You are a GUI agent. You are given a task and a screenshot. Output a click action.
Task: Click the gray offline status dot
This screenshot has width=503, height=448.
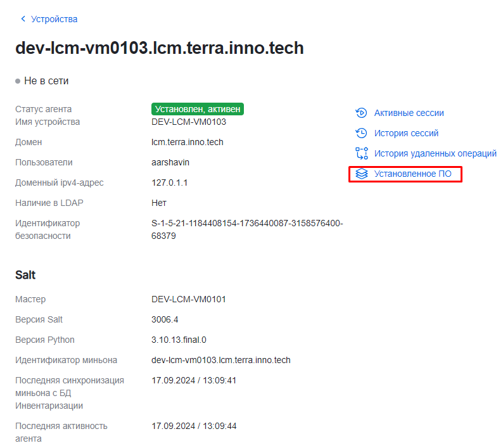click(x=18, y=81)
